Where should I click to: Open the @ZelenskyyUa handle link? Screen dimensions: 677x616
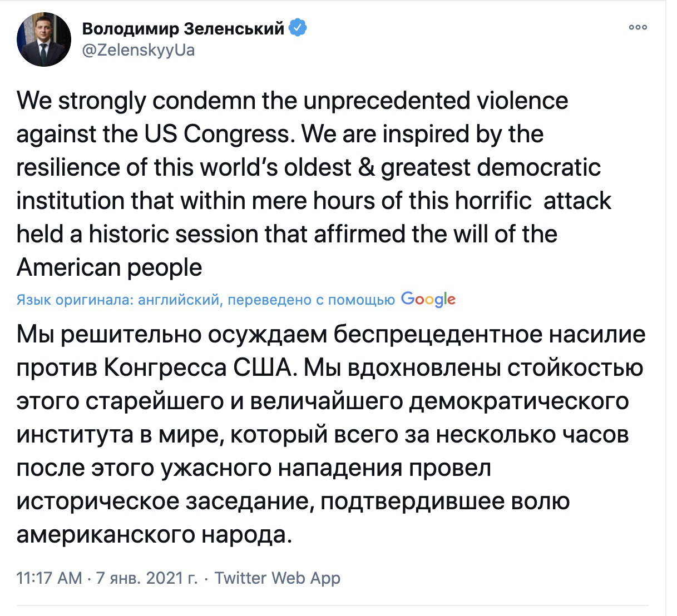point(139,50)
